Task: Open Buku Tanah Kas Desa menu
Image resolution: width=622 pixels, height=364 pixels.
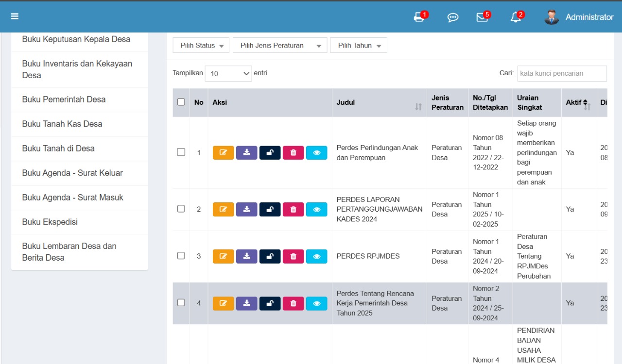Action: coord(62,124)
